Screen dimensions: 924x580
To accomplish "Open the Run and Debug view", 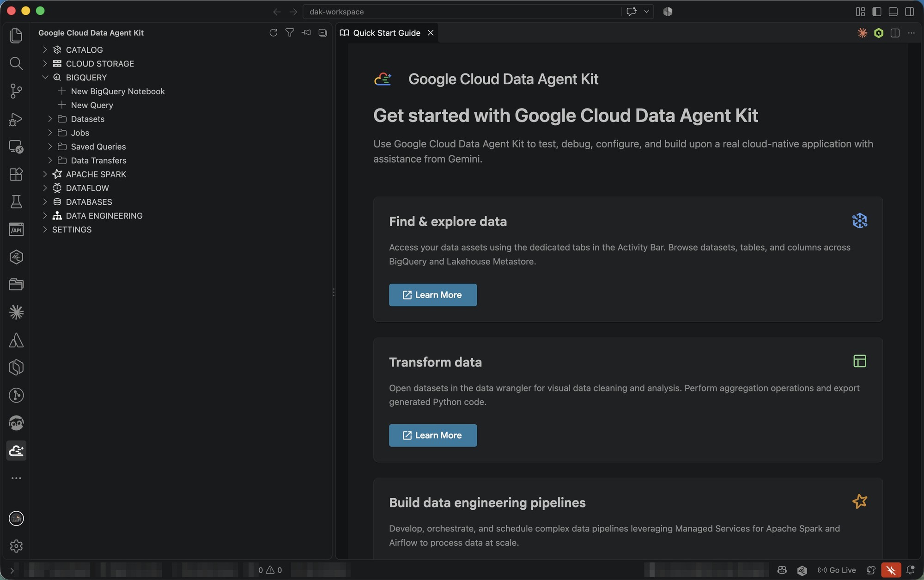I will point(16,119).
